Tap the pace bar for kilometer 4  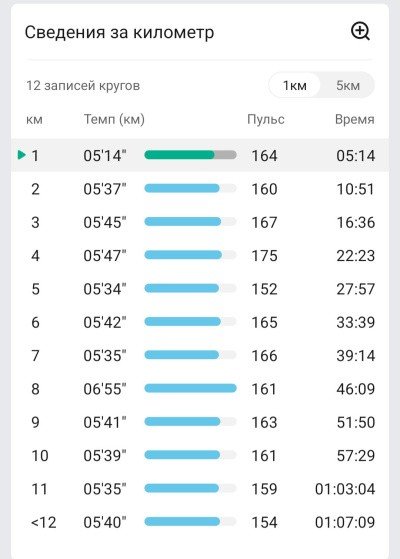point(190,255)
